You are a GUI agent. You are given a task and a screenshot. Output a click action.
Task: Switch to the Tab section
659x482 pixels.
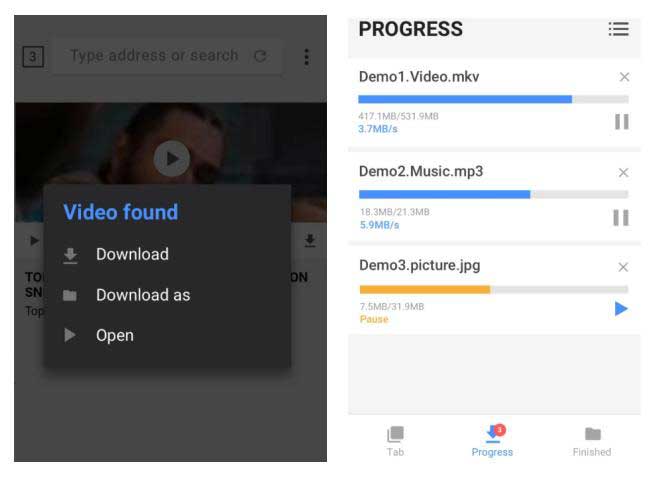point(395,440)
